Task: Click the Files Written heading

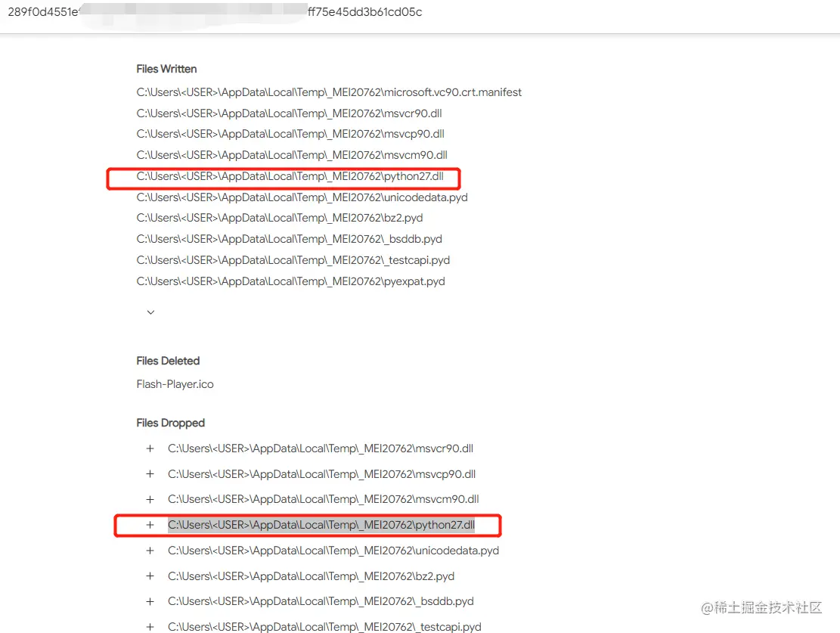Action: tap(166, 69)
